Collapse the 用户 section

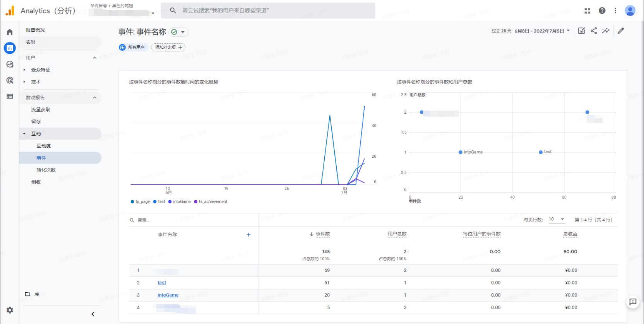coord(94,58)
